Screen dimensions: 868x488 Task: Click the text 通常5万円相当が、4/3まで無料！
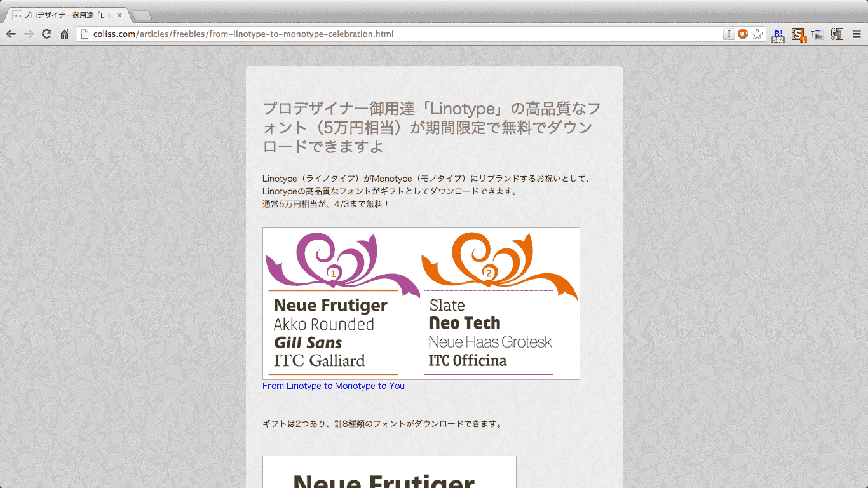(x=325, y=204)
